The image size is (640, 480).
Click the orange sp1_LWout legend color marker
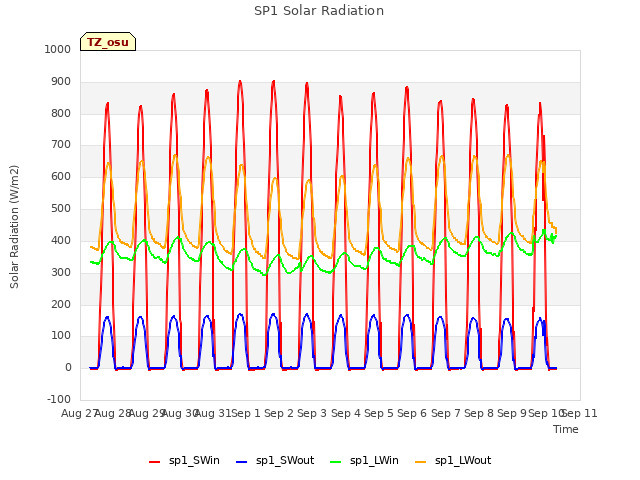click(420, 462)
